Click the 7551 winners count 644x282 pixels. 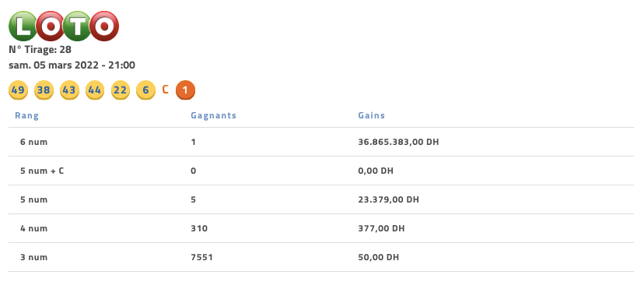coord(202,257)
